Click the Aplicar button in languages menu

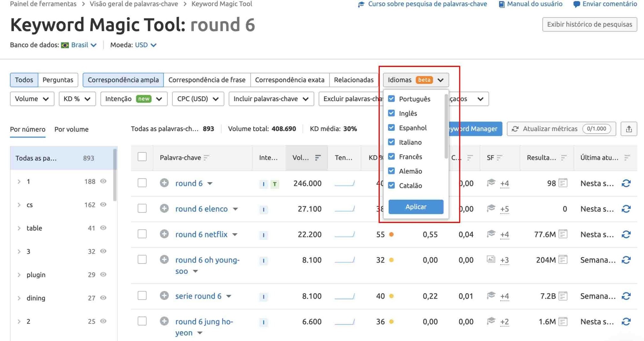[x=416, y=207]
